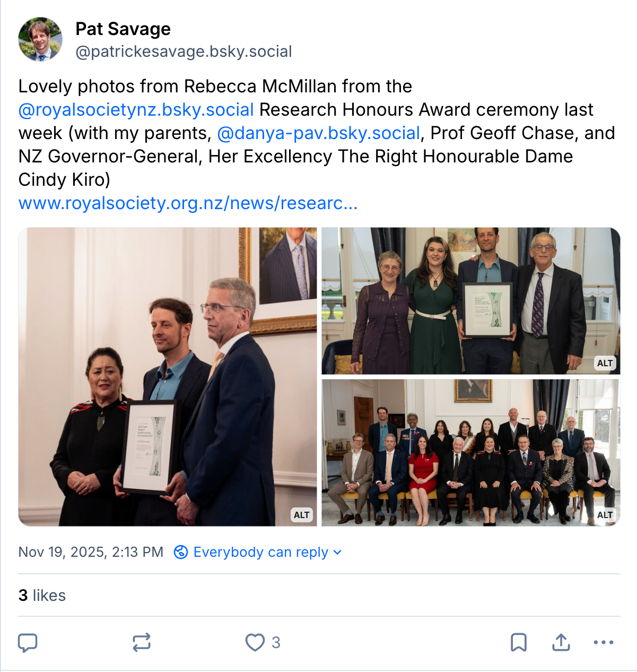View the list of 3 likes

[42, 595]
